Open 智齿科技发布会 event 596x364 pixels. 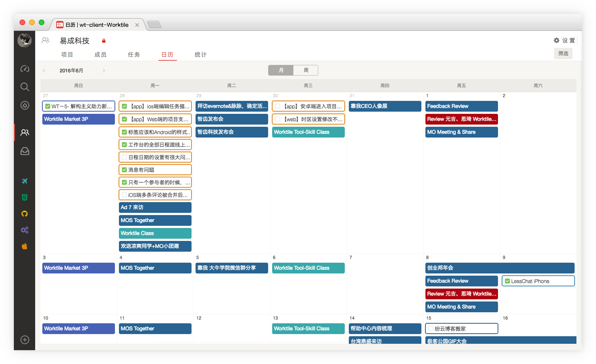pos(232,132)
